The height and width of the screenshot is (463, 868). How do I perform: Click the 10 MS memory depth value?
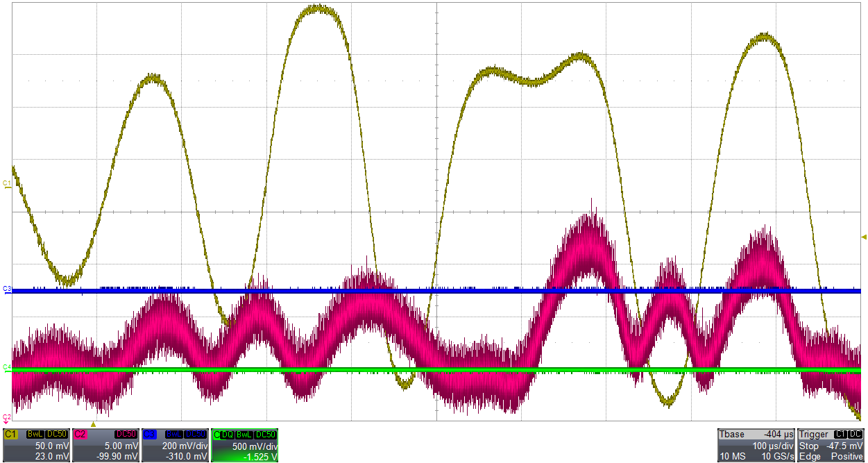tap(733, 456)
